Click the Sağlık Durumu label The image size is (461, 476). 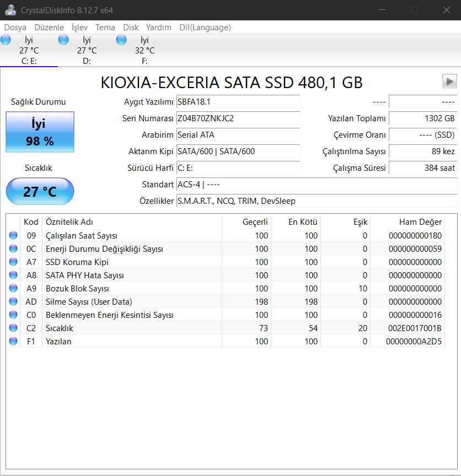click(38, 102)
